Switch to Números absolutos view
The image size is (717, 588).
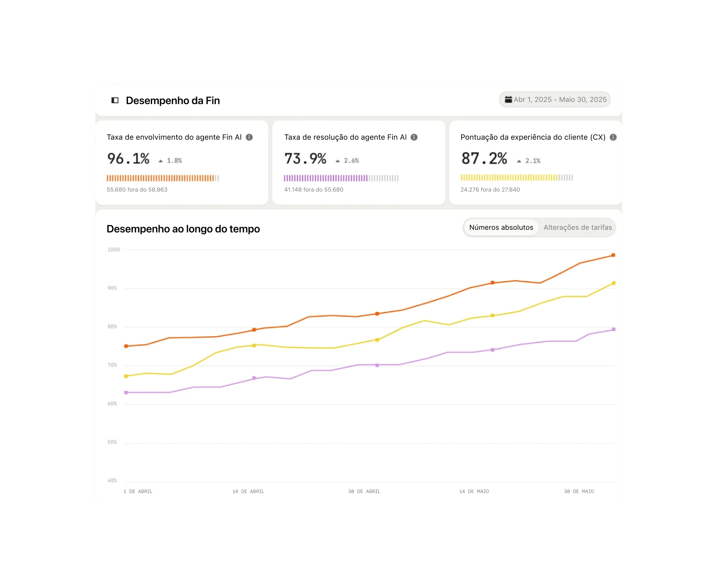501,228
